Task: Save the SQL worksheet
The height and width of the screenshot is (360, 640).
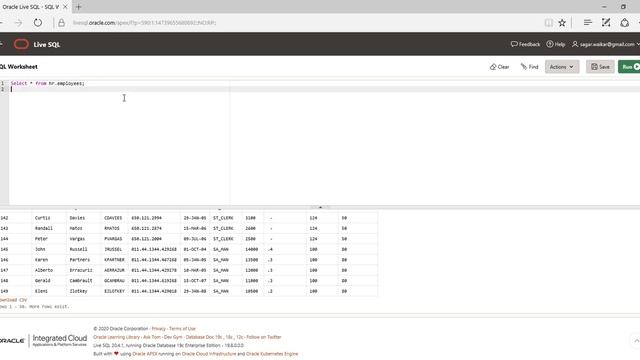Action: point(600,67)
